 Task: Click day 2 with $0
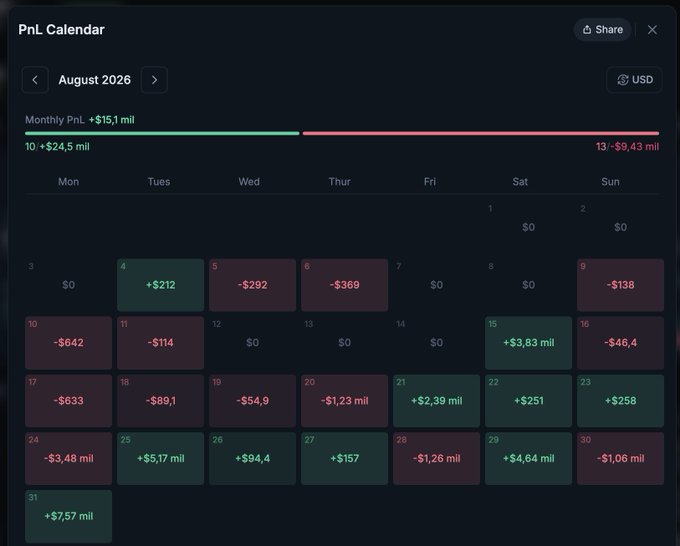click(x=620, y=227)
